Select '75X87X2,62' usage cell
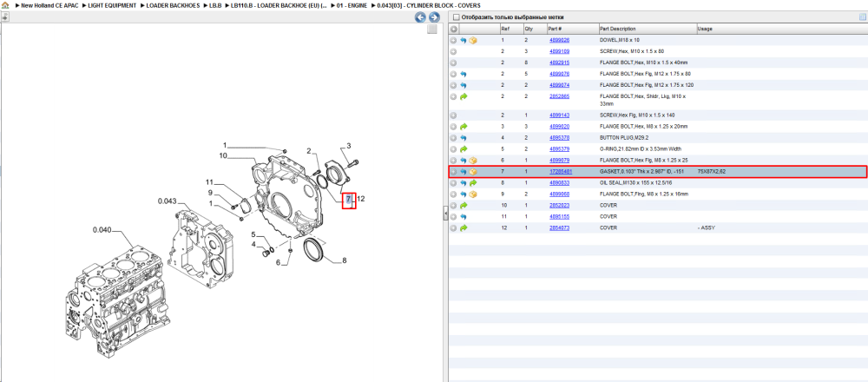Screen dimensions: 868x382 pos(712,172)
